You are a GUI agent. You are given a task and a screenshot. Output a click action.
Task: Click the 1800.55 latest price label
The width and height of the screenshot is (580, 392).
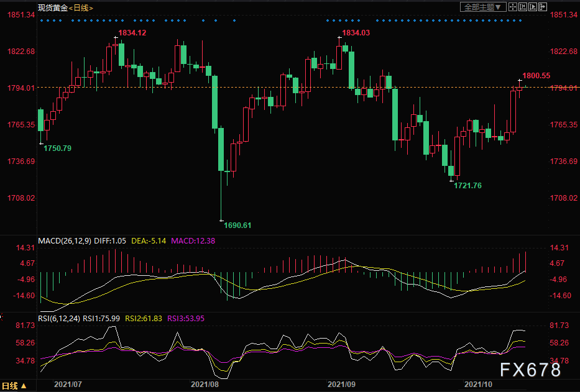click(x=536, y=75)
